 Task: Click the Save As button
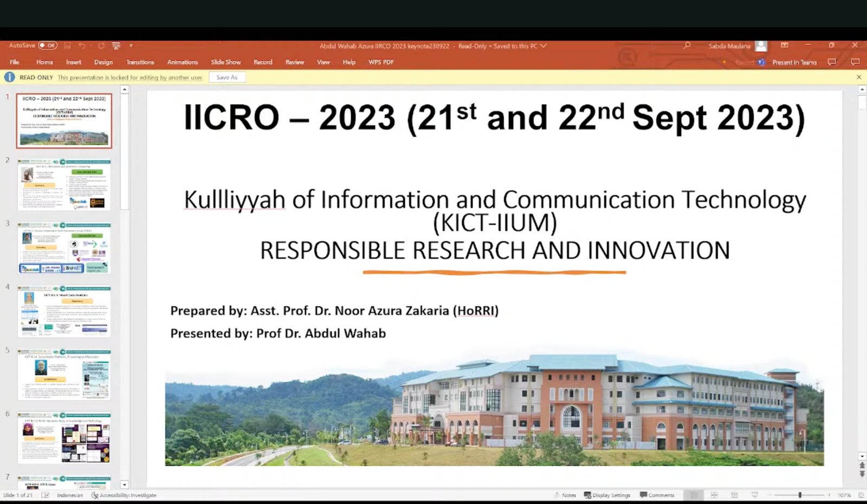click(227, 77)
